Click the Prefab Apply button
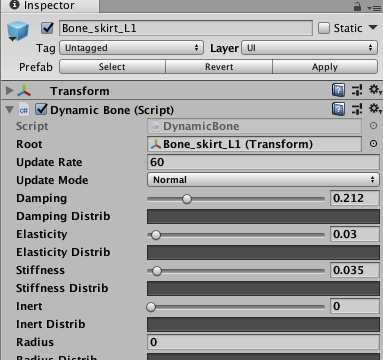Viewport: 383px width, 360px height. tap(325, 67)
